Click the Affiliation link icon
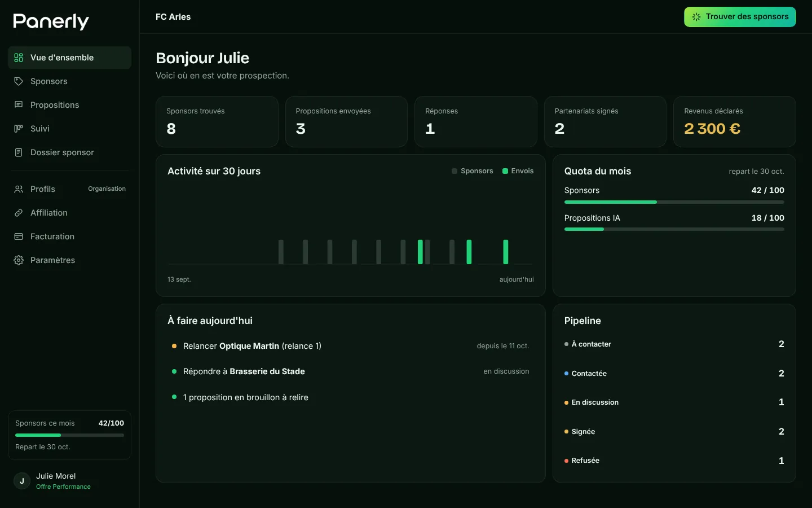The height and width of the screenshot is (508, 812). (x=19, y=213)
